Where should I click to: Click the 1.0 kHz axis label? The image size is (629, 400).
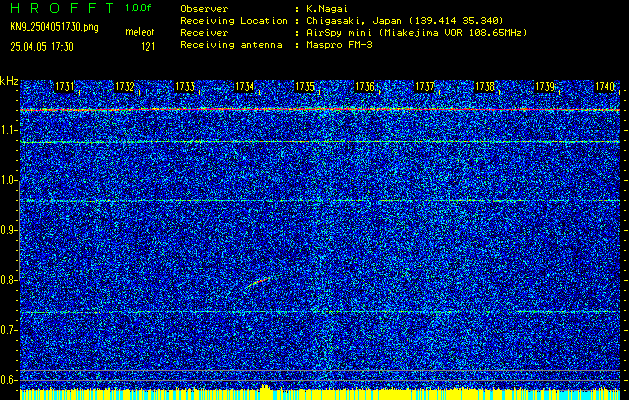pyautogui.click(x=7, y=181)
